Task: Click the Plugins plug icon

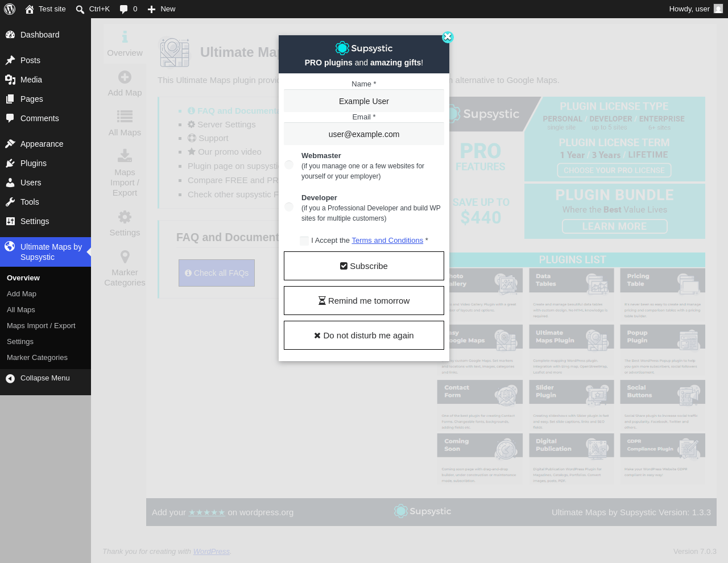Action: click(10, 163)
